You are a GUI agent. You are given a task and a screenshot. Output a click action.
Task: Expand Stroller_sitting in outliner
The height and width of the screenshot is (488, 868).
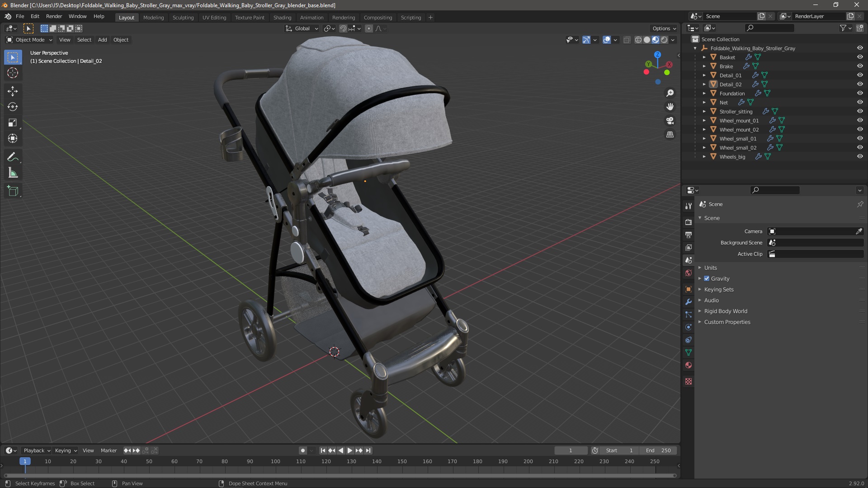[x=704, y=112]
